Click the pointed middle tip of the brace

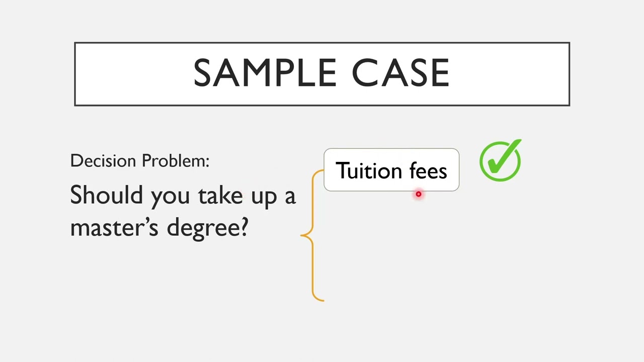point(302,235)
